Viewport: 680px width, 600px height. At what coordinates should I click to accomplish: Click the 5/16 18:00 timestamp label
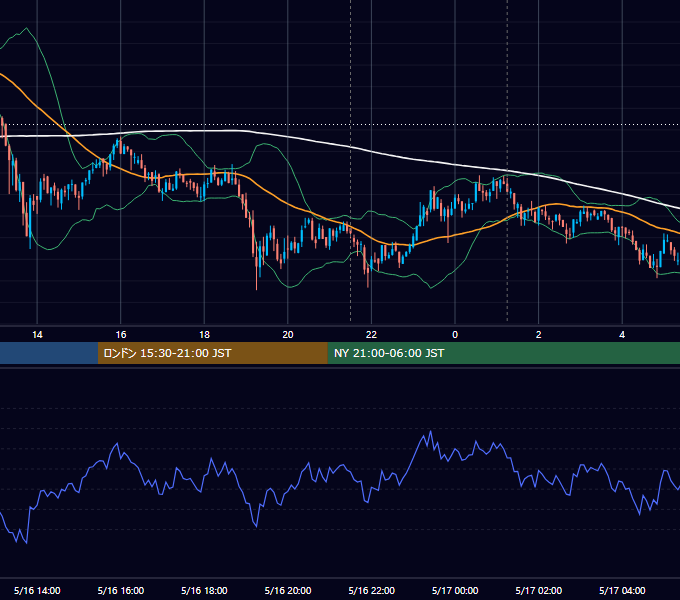[204, 590]
